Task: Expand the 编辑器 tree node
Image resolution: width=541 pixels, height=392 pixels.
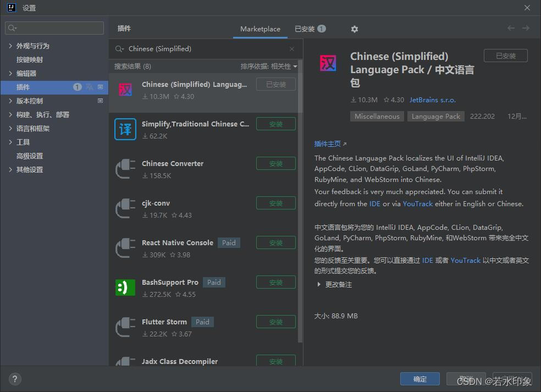Action: pos(10,73)
